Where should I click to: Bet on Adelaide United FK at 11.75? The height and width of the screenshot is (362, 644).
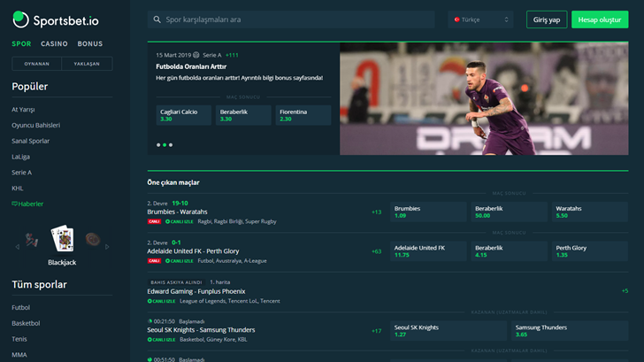click(x=428, y=251)
